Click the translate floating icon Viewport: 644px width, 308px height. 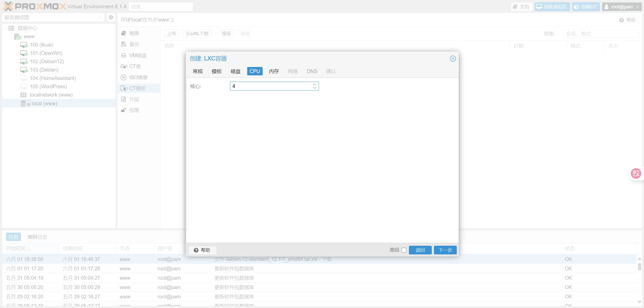636,173
